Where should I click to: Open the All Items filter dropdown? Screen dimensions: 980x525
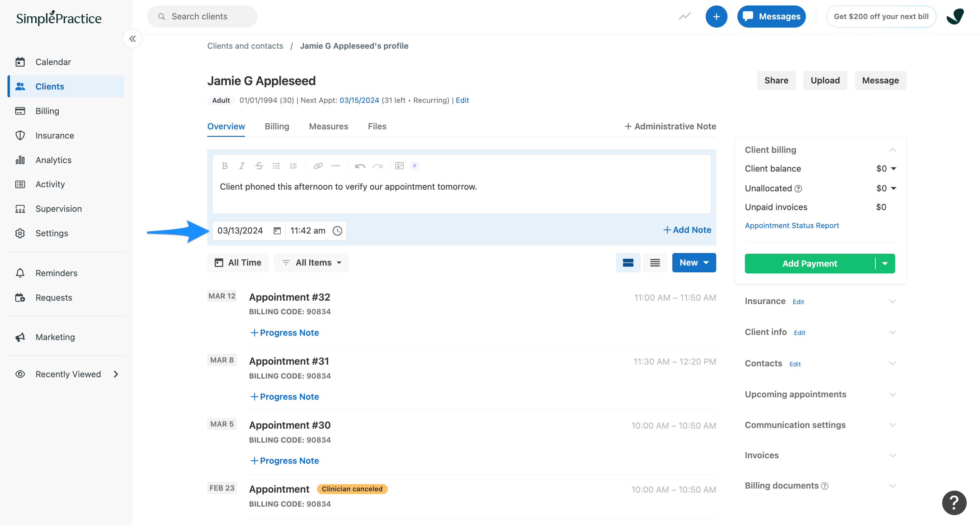click(311, 263)
